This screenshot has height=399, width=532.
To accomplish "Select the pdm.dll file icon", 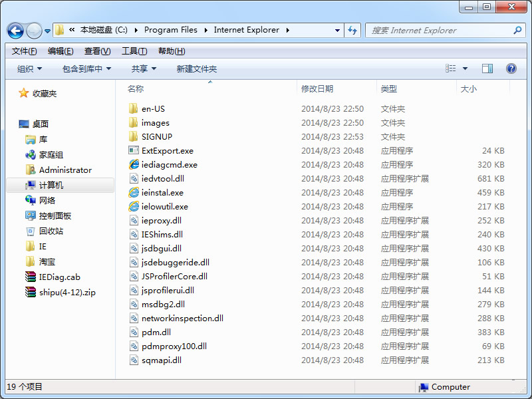I will coord(134,332).
